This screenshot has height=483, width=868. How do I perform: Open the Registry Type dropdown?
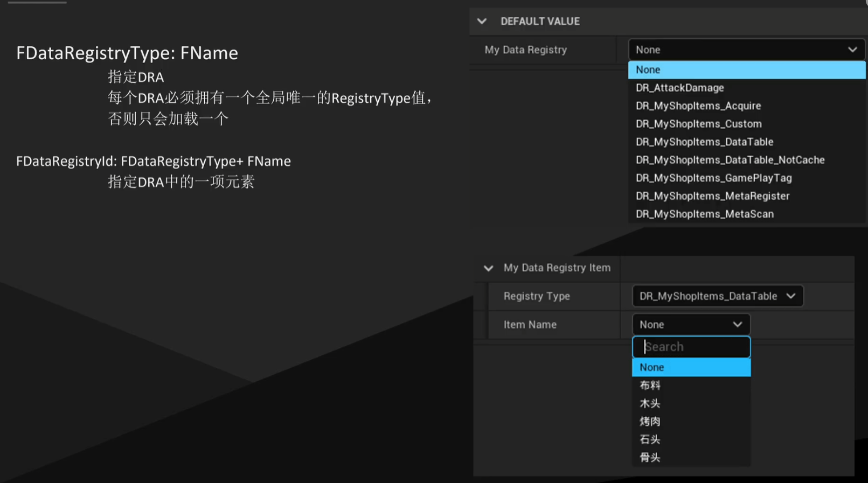717,296
